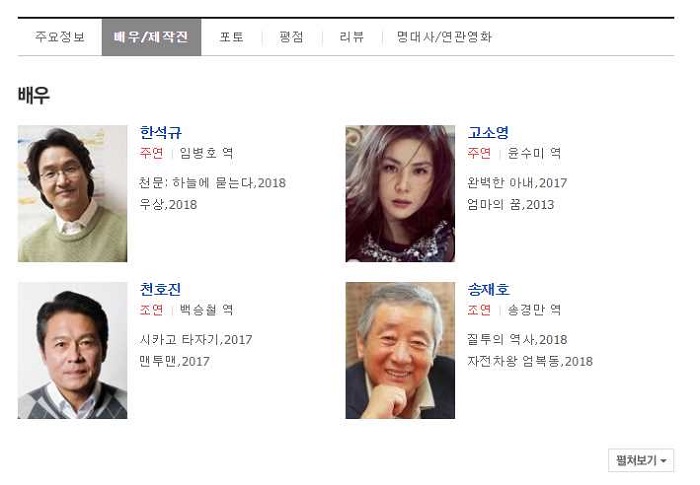Open the 고소영 actor name link
The width and height of the screenshot is (700, 485).
[488, 132]
